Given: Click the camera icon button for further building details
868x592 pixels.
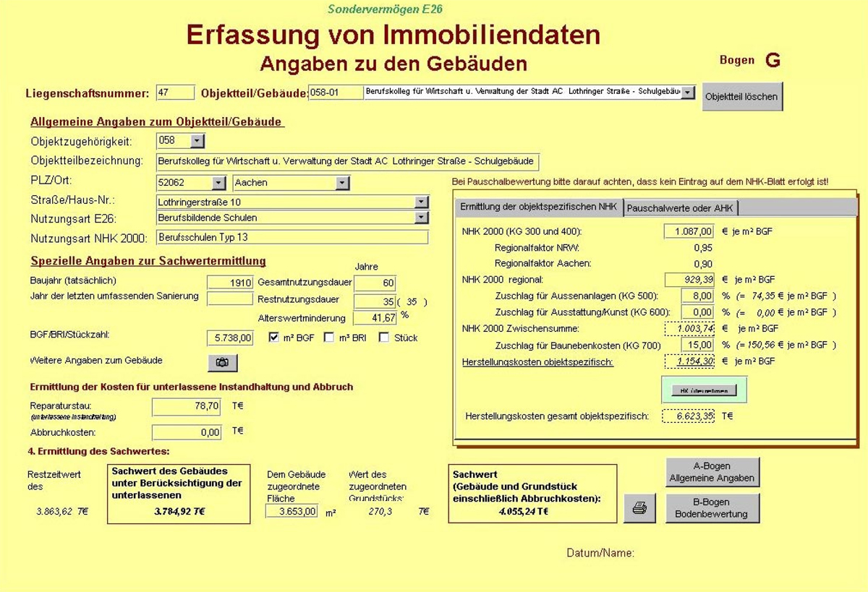Looking at the screenshot, I should coord(223,362).
